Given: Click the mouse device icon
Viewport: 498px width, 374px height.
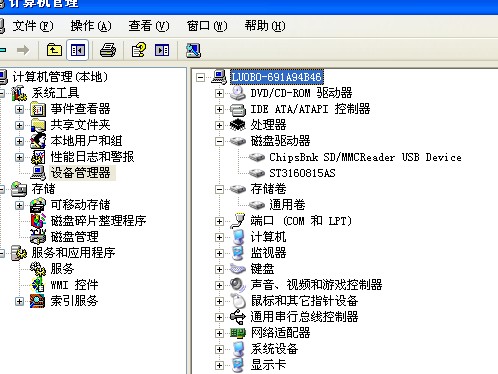Looking at the screenshot, I should [238, 301].
